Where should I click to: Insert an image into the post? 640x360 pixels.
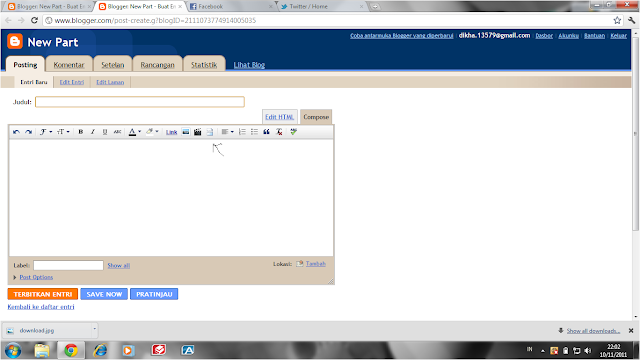(x=186, y=132)
